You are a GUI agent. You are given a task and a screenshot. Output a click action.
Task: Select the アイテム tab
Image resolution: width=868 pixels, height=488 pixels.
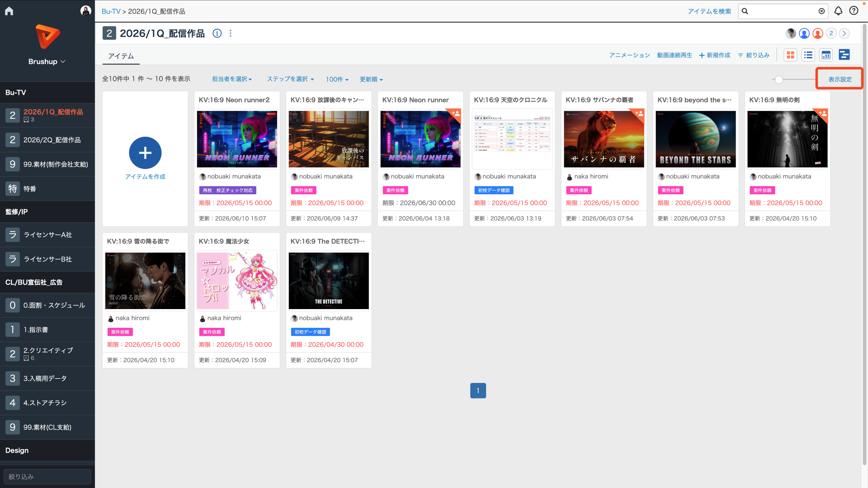tap(121, 56)
